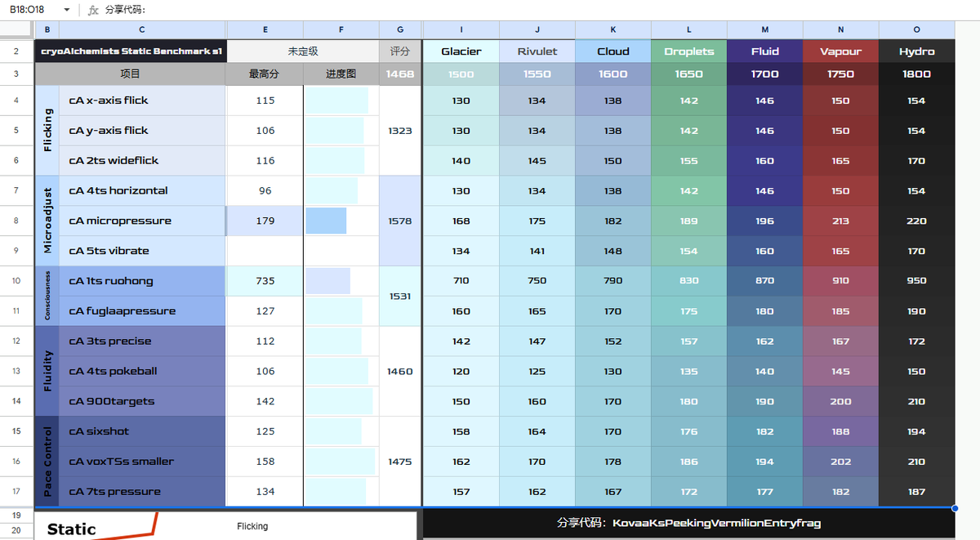Viewport: 980px width, 540px height.
Task: Click the micropressure progress bar
Action: [x=326, y=221]
